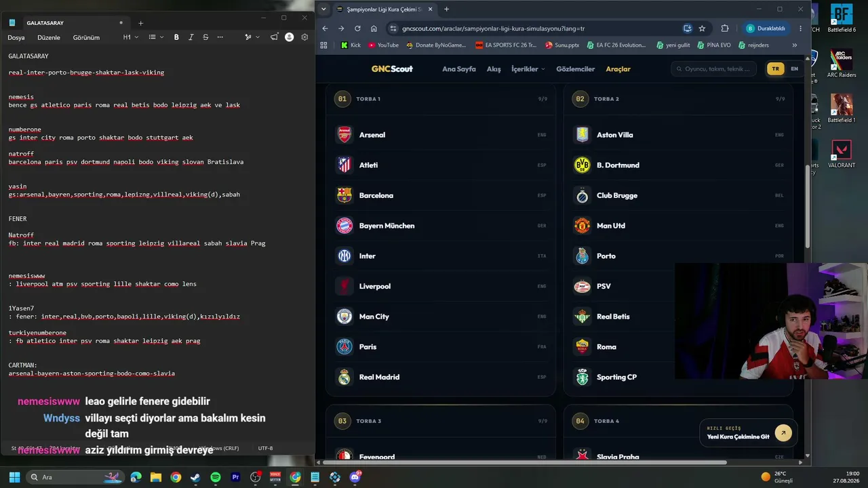Open the Battlefield 6 desktop shortcut
Image resolution: width=868 pixels, height=488 pixels.
842,18
